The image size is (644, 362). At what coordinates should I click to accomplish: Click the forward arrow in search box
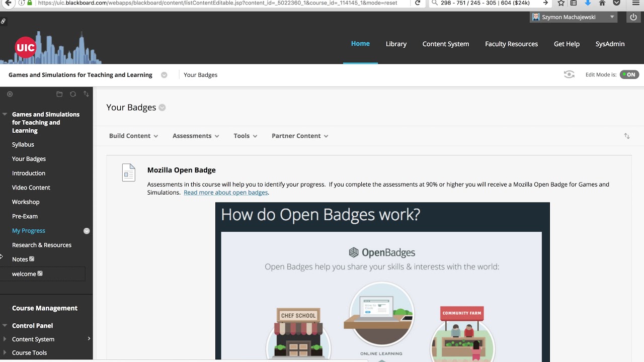click(x=545, y=3)
